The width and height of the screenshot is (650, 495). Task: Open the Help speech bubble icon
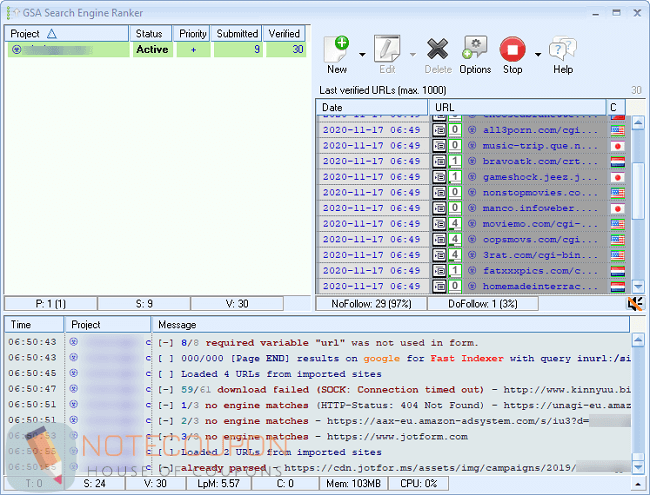tap(563, 49)
